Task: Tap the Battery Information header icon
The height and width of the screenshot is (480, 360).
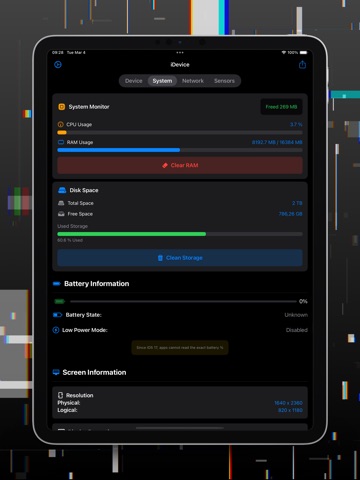Action: coord(57,284)
